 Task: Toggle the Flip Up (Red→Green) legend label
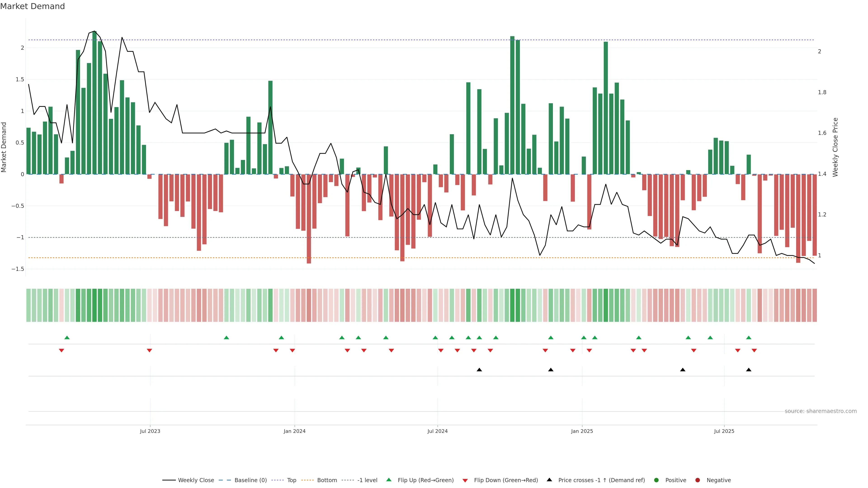[x=426, y=480]
